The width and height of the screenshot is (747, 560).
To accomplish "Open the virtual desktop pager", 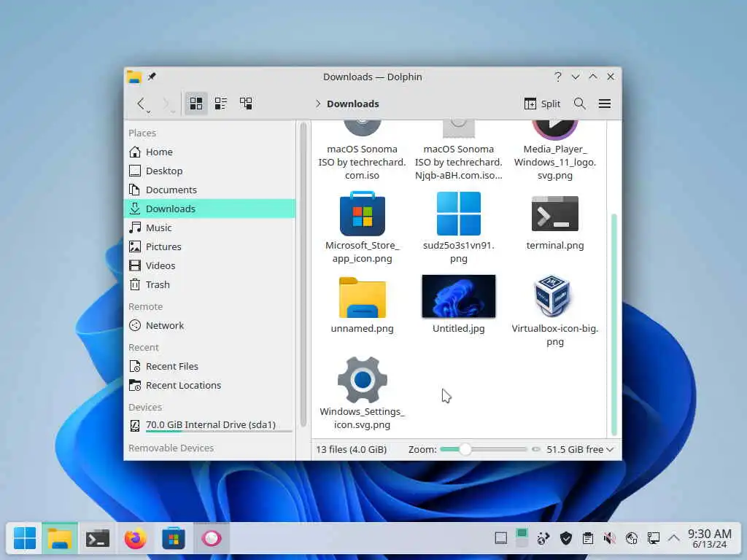I will point(522,537).
